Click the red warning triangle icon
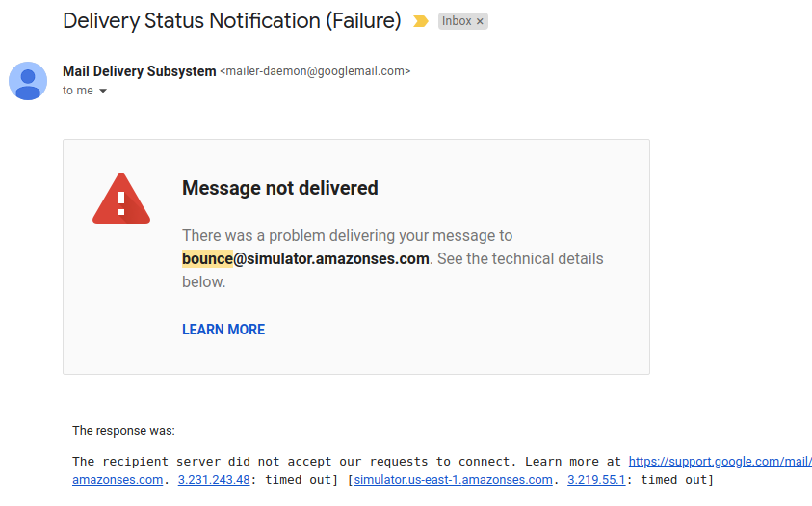Screen dimensions: 812x506 pos(121,199)
